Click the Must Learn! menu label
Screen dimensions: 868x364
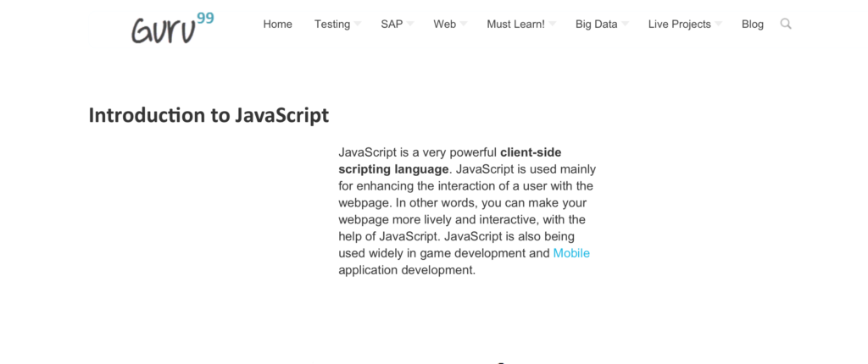(x=515, y=25)
